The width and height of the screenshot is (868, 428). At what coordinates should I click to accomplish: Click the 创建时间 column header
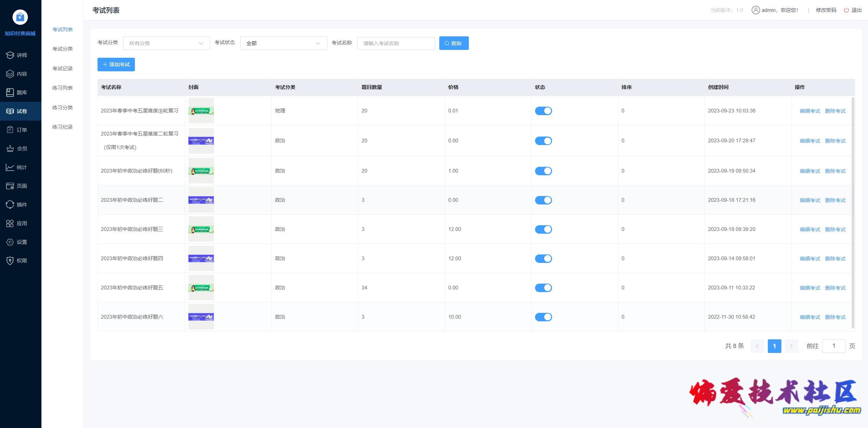[x=718, y=87]
